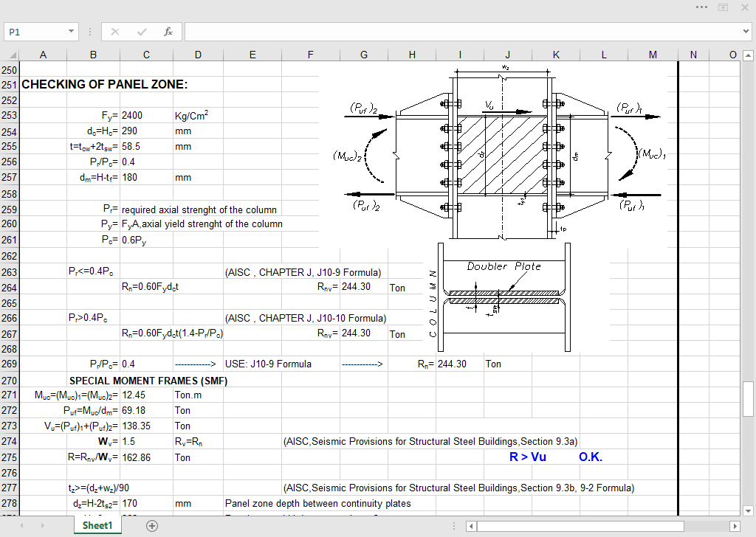Select row 251 header
Viewport: 756px width, 537px height.
pyautogui.click(x=9, y=85)
